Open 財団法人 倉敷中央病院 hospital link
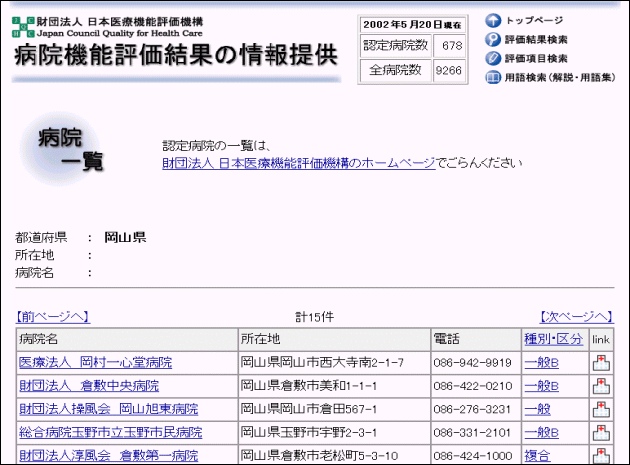The image size is (630, 465). (88, 386)
